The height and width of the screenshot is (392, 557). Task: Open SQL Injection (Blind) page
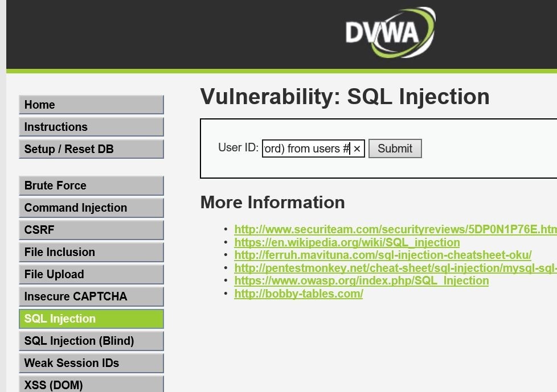[91, 341]
